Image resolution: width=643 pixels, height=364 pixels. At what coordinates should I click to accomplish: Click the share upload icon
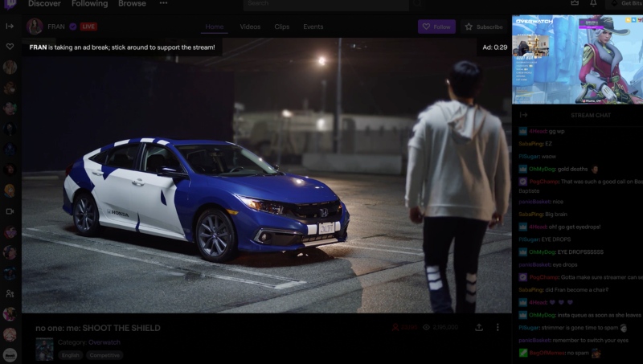pos(479,327)
